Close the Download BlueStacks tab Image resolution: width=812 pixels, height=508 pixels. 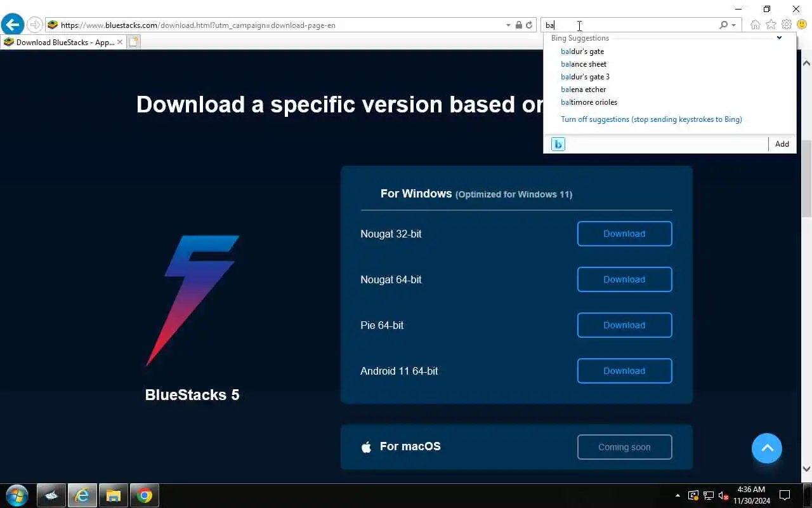click(120, 43)
